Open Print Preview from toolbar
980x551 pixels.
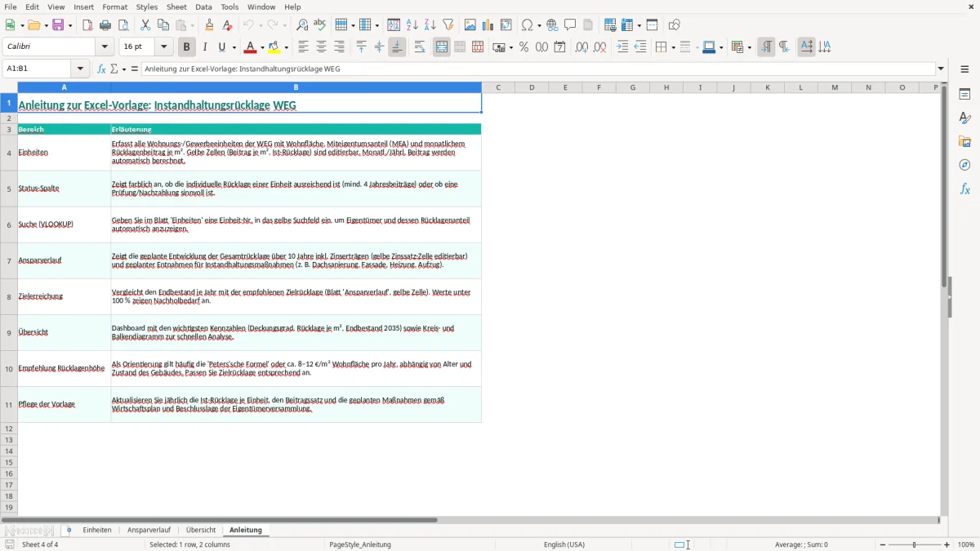(123, 25)
